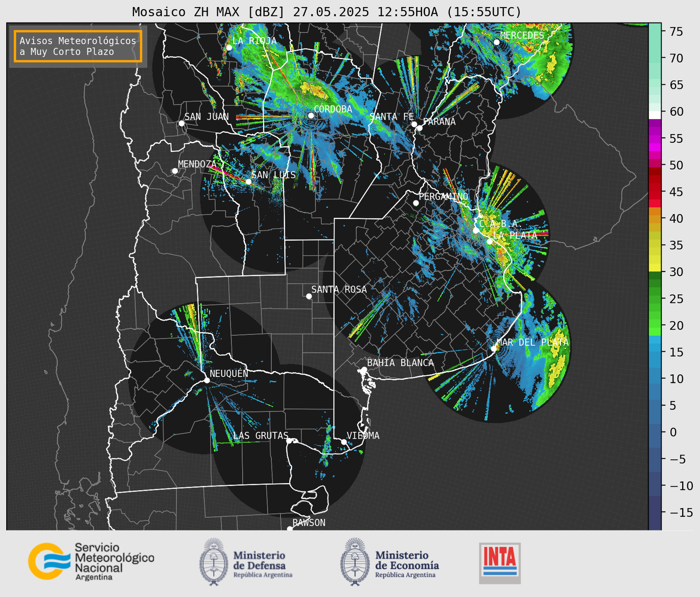Screen dimensions: 700x597
Task: Select the Rawson city marker
Action: 290,528
